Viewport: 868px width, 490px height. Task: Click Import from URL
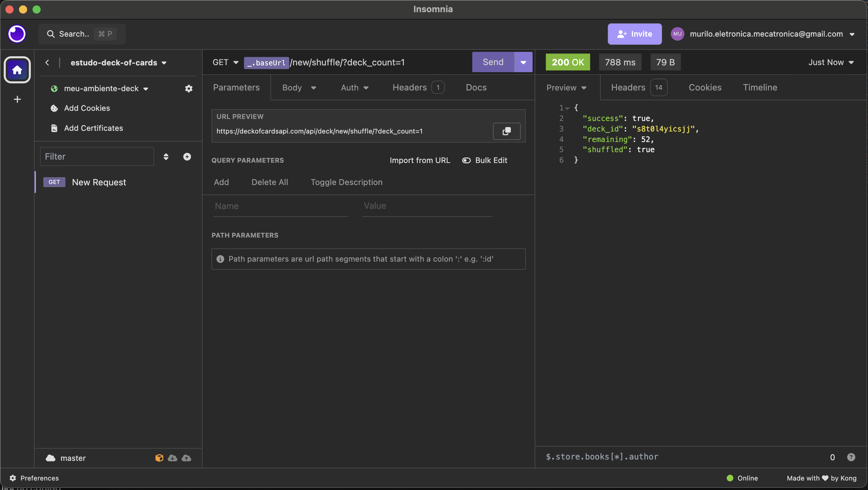click(420, 160)
